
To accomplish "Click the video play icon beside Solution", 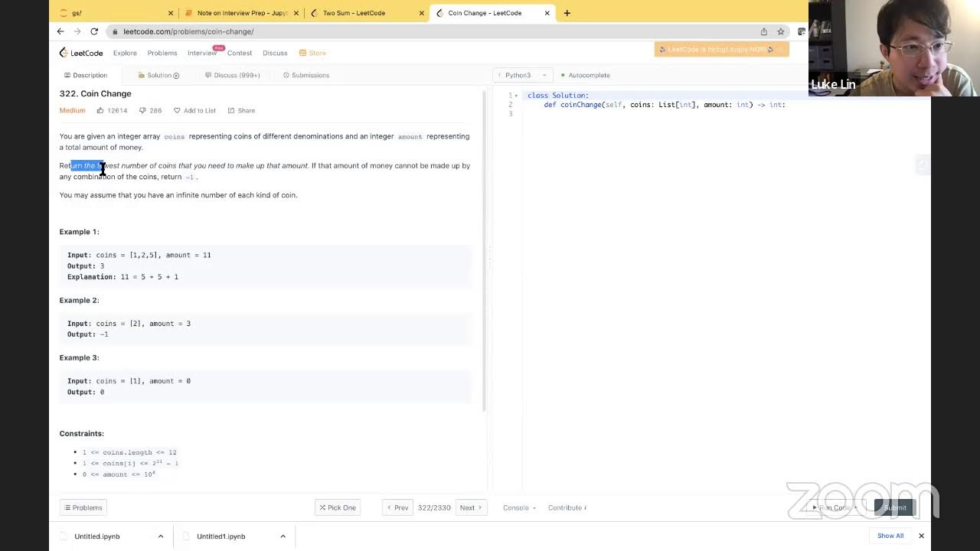I will coord(176,75).
